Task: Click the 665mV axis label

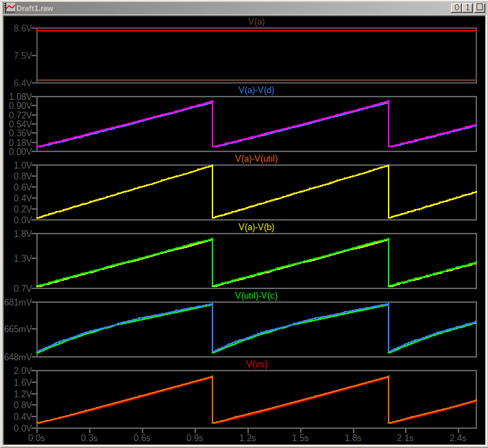Action: [x=18, y=329]
